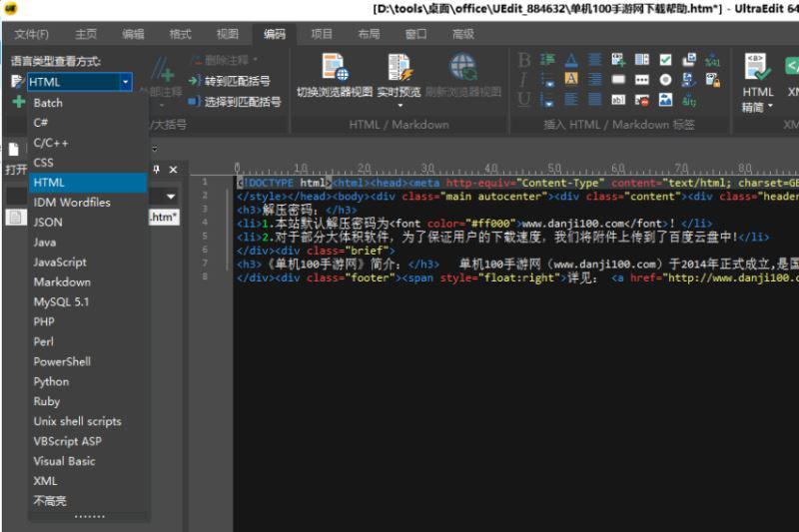The image size is (799, 532).
Task: Choose Markdown from the language list
Action: (x=88, y=282)
